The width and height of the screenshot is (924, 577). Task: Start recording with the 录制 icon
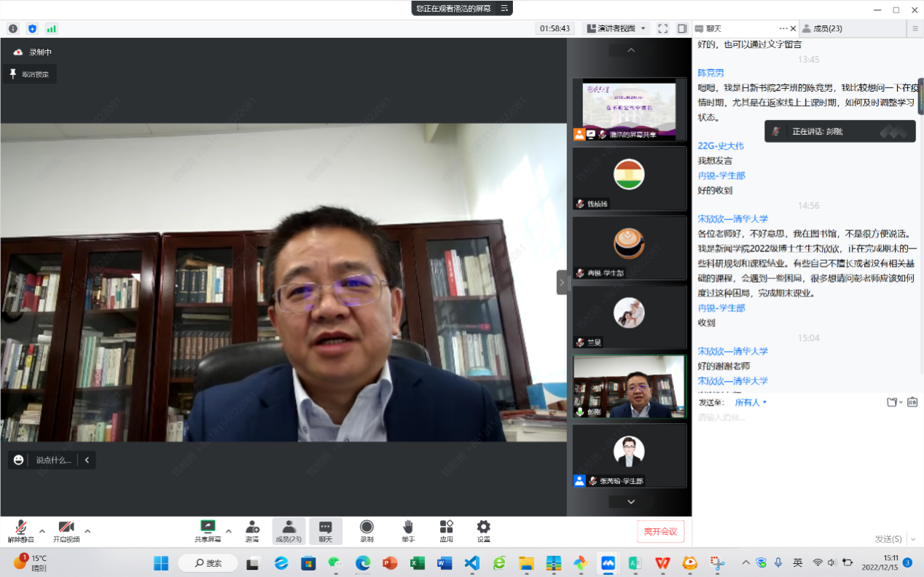[367, 530]
